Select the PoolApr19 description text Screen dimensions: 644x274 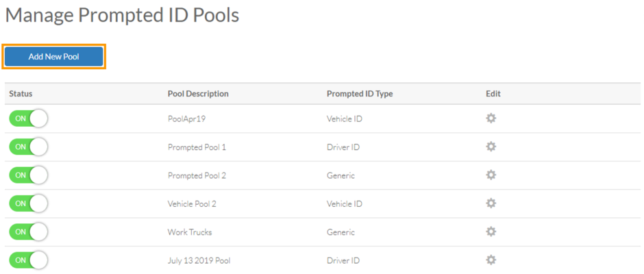pyautogui.click(x=185, y=119)
